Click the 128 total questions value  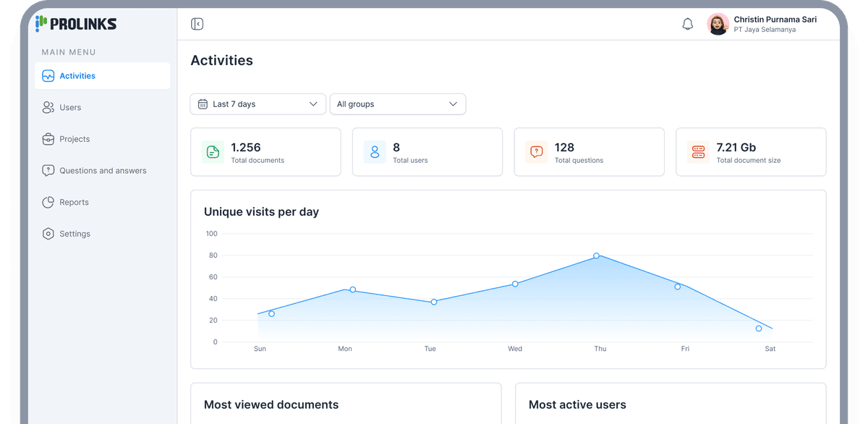pyautogui.click(x=564, y=148)
